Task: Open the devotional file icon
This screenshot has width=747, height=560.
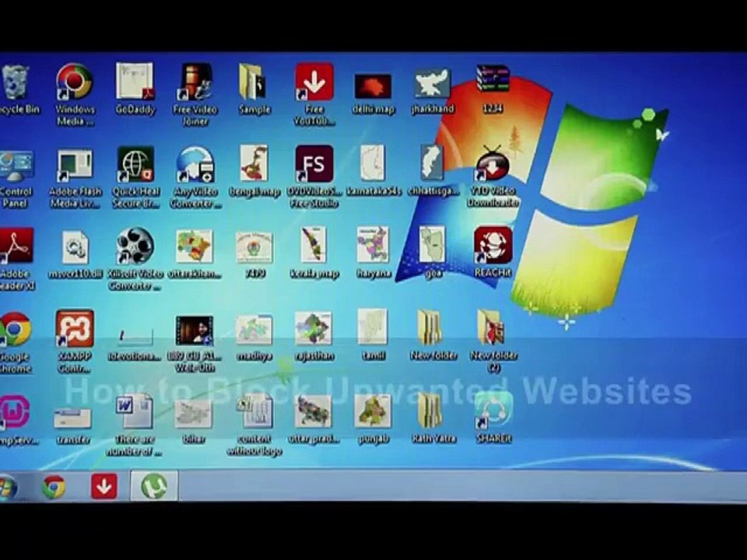Action: (135, 337)
